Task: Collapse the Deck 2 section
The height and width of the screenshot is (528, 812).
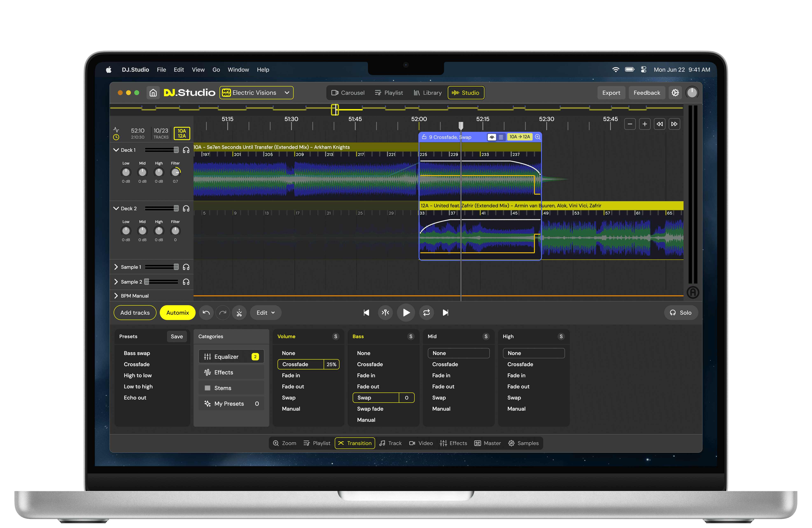Action: point(116,209)
